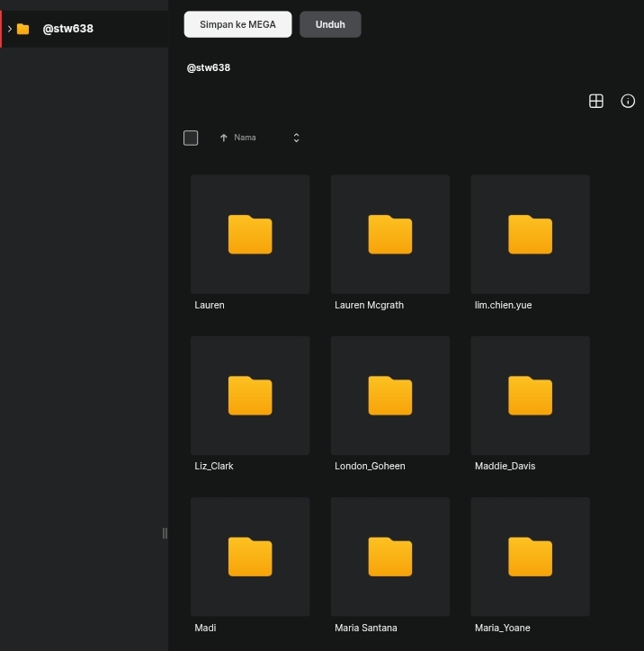Open the Madi folder icon
Viewport: 644px width, 651px height.
250,557
